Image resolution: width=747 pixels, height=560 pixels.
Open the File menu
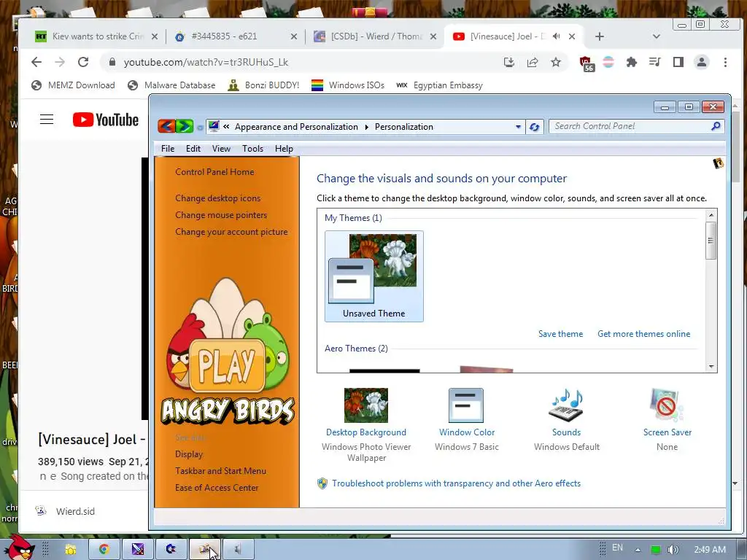tap(168, 149)
